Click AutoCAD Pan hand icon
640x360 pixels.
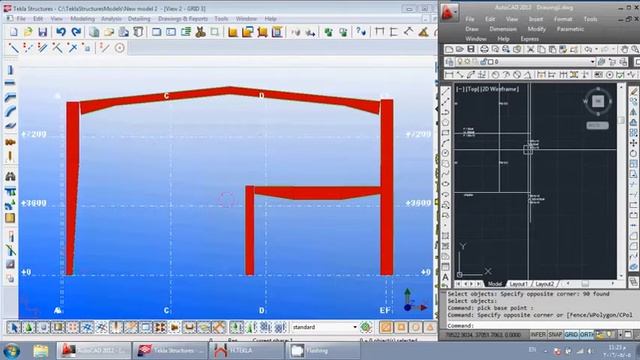click(x=624, y=49)
